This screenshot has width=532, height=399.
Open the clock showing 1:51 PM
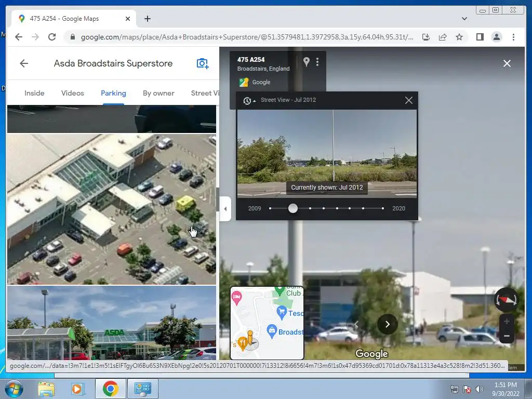click(x=506, y=389)
